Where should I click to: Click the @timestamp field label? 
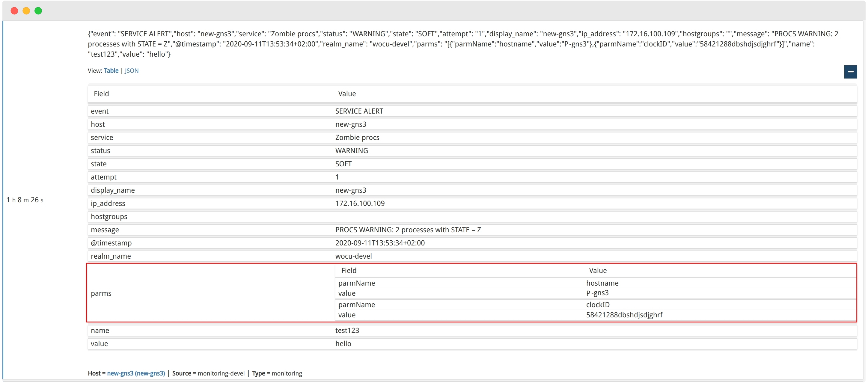(111, 243)
